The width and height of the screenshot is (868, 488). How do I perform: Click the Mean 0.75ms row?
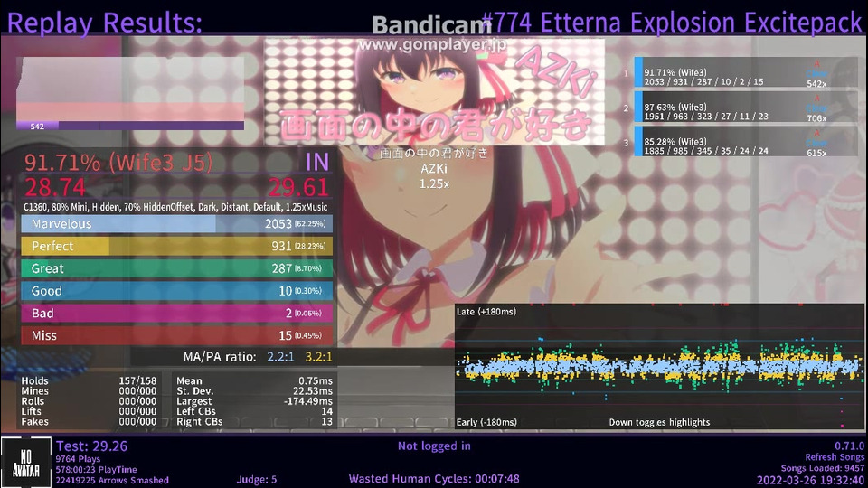tap(255, 380)
